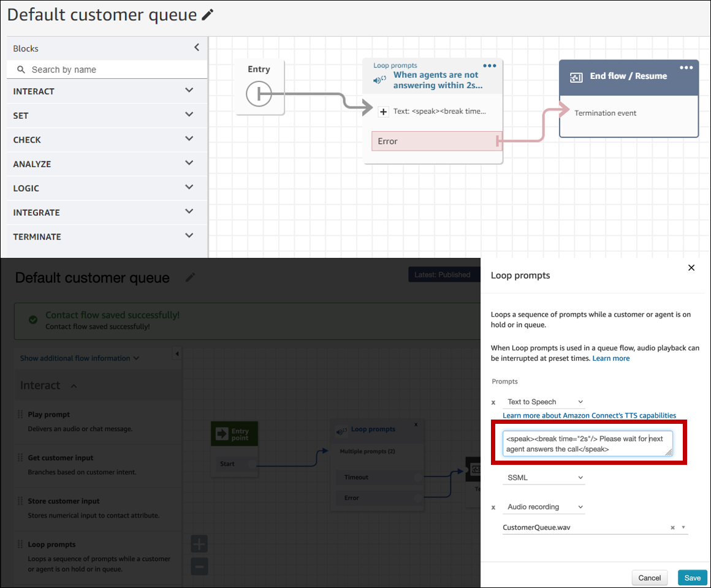Click the zoom-in plus icon on the canvas

(x=199, y=543)
